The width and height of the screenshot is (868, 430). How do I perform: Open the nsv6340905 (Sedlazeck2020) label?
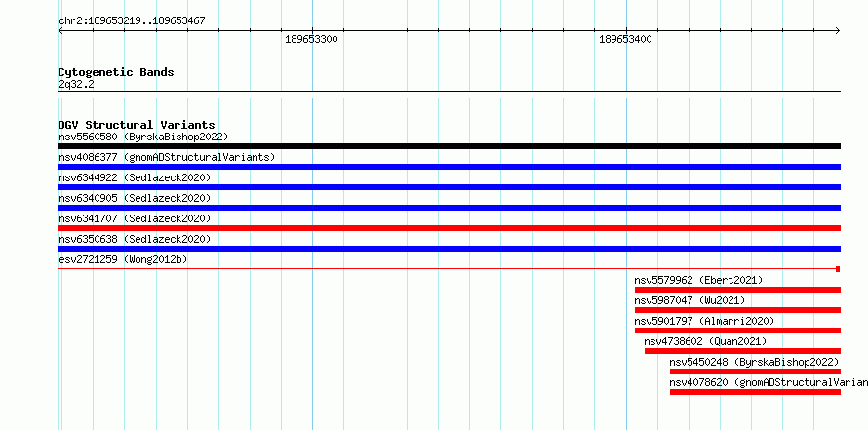pos(135,198)
